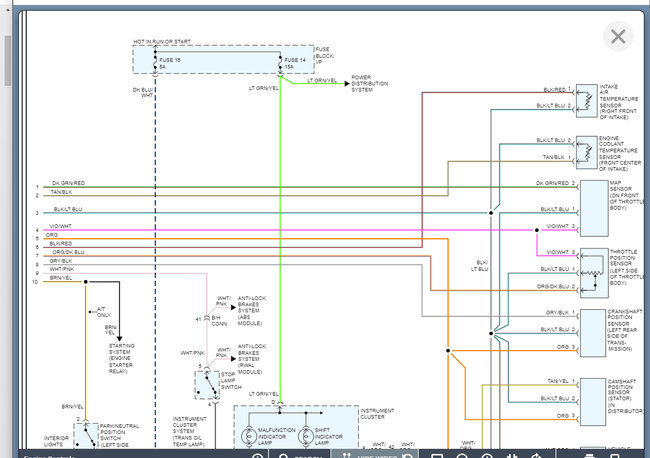Click the left vertical scrollbar thumb
This screenshot has height=458, width=650.
(8, 60)
